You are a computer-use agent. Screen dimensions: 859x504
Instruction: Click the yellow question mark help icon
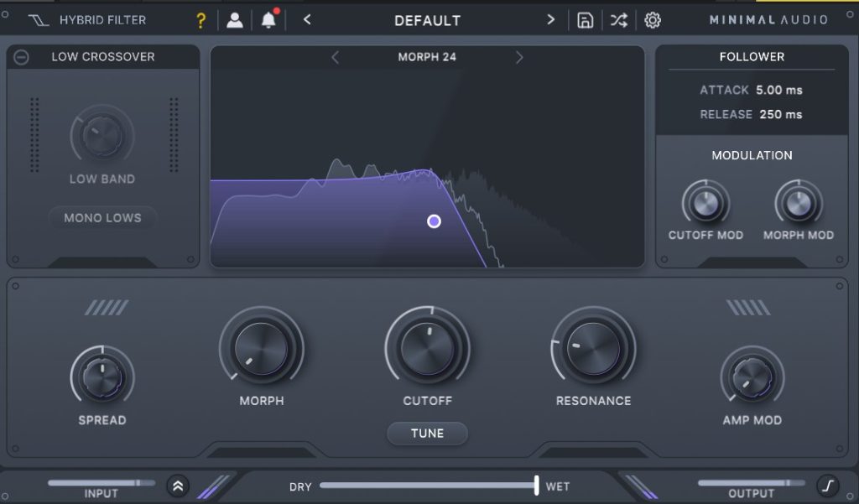coord(200,20)
